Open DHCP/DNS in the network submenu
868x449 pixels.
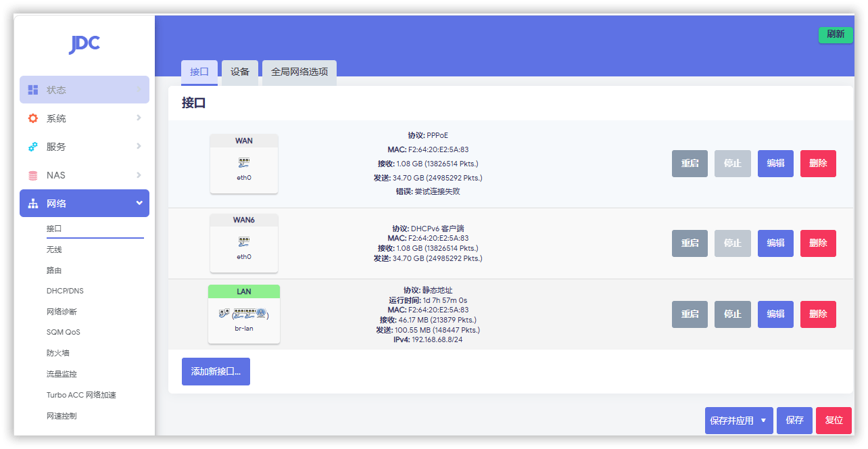click(65, 291)
